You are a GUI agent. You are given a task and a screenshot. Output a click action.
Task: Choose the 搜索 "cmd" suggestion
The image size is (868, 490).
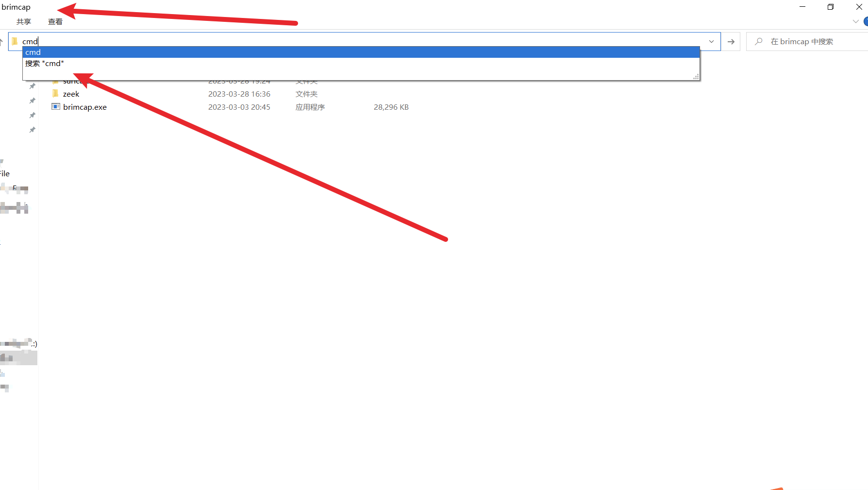coord(361,64)
